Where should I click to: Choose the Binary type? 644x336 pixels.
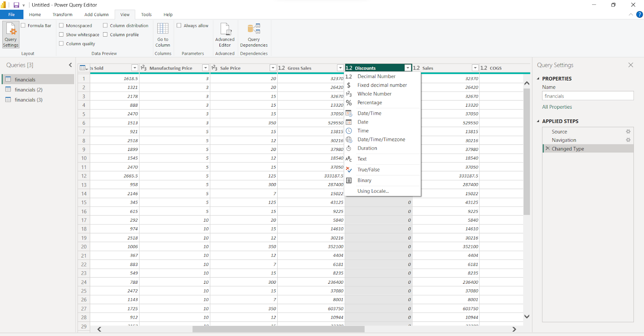(x=383, y=180)
